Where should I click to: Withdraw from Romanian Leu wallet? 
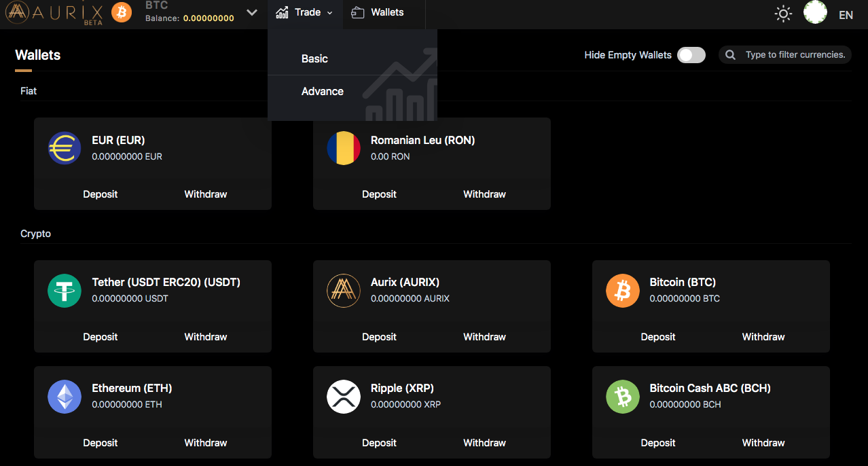[484, 194]
